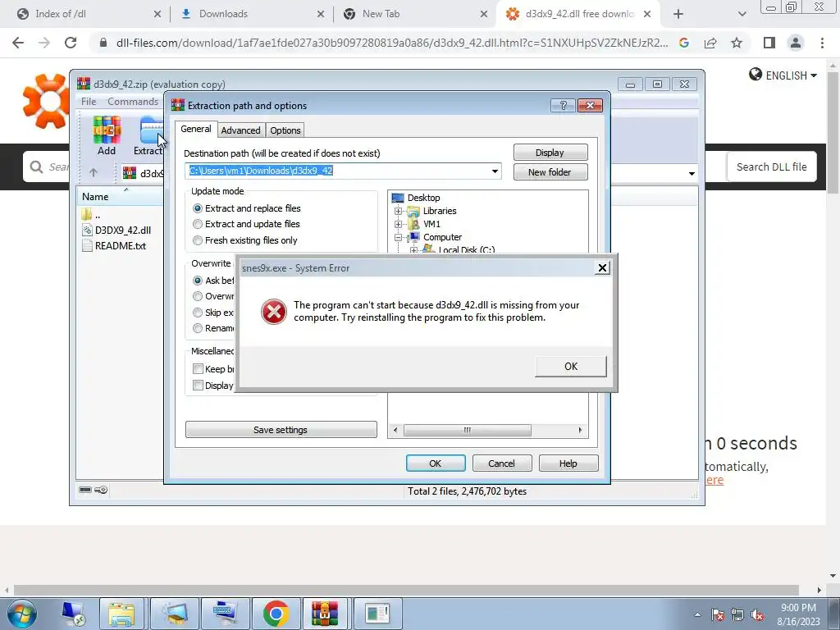This screenshot has width=840, height=630.
Task: Open the destination path dropdown arrow
Action: click(495, 171)
